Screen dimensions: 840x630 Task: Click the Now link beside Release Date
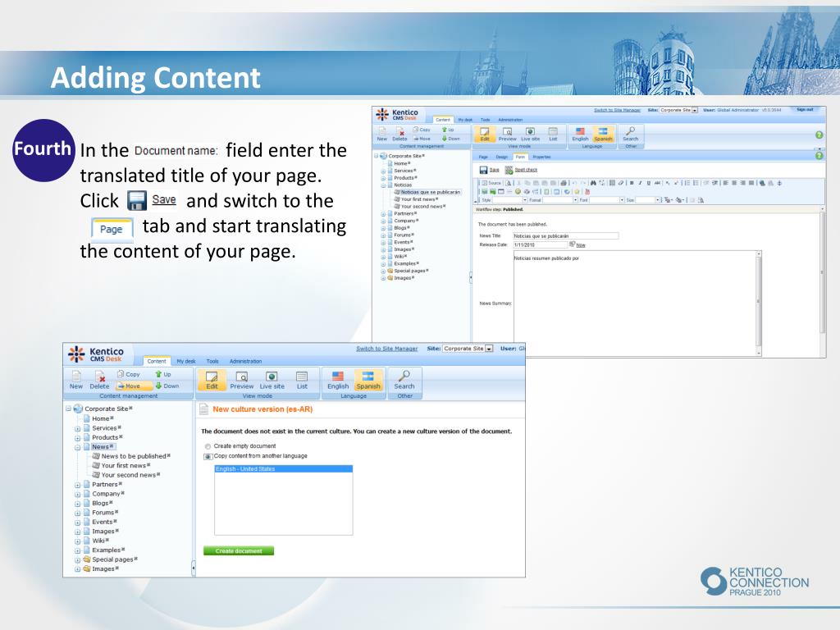pos(581,244)
